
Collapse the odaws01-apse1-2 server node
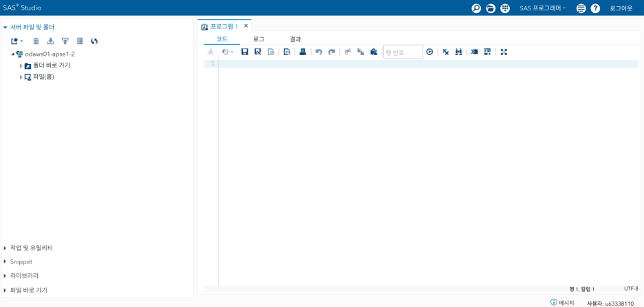point(13,54)
